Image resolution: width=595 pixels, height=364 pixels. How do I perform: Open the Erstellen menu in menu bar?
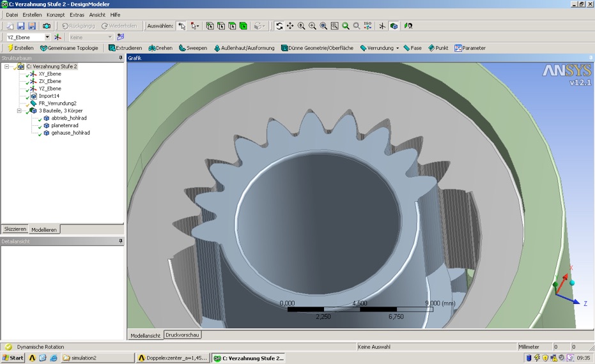pos(32,15)
